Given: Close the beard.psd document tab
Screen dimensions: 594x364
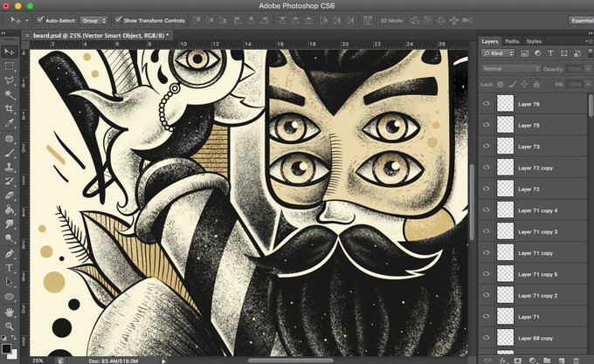Looking at the screenshot, I should (x=26, y=36).
